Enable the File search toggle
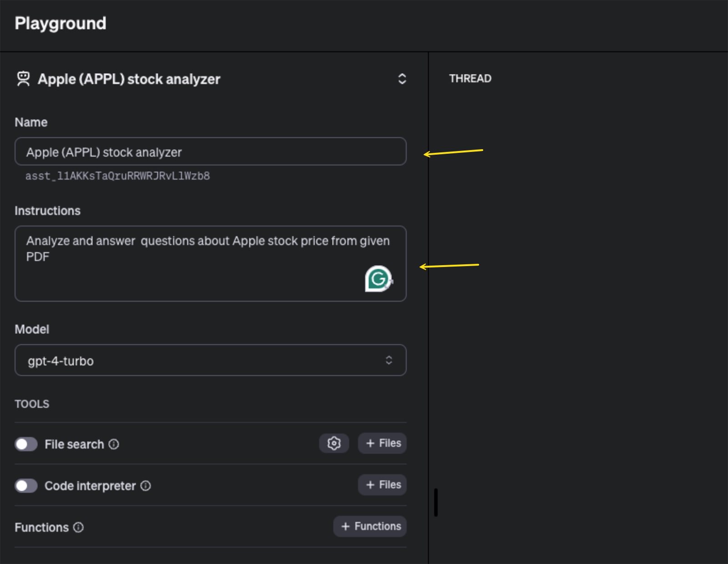Image resolution: width=728 pixels, height=564 pixels. click(26, 444)
